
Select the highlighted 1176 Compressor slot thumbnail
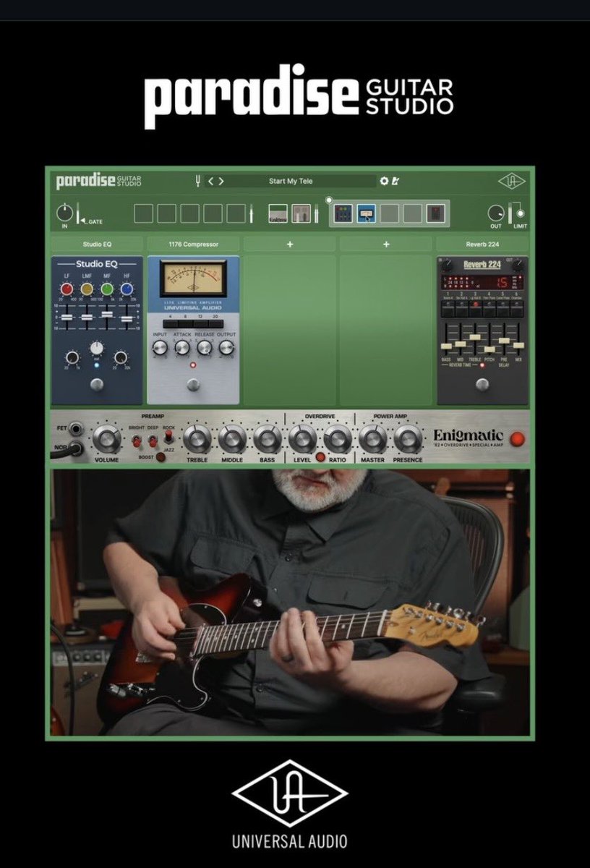[366, 213]
